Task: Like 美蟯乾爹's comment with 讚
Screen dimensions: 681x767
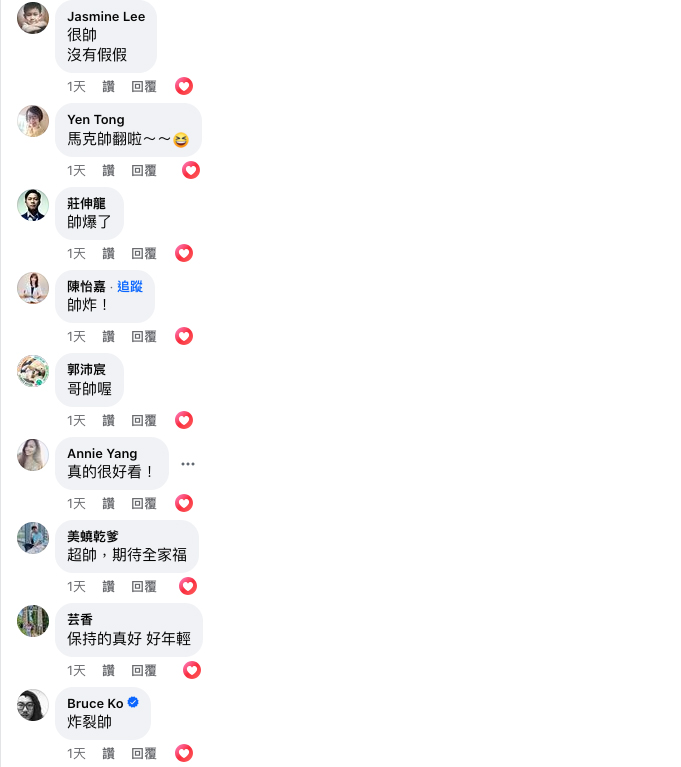Action: pos(109,587)
